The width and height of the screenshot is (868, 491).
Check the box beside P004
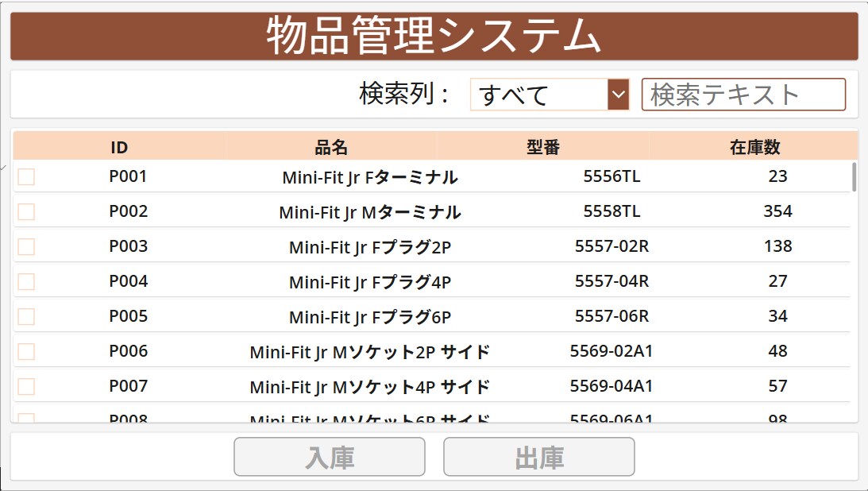(26, 281)
